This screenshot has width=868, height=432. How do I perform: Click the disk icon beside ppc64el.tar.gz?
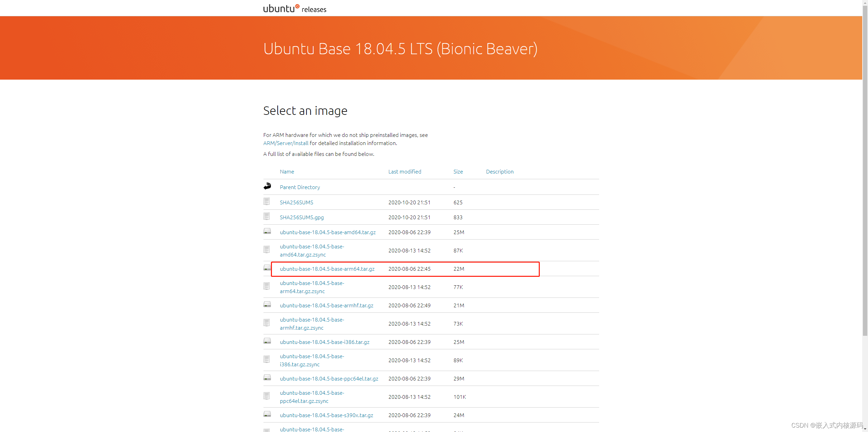point(267,377)
